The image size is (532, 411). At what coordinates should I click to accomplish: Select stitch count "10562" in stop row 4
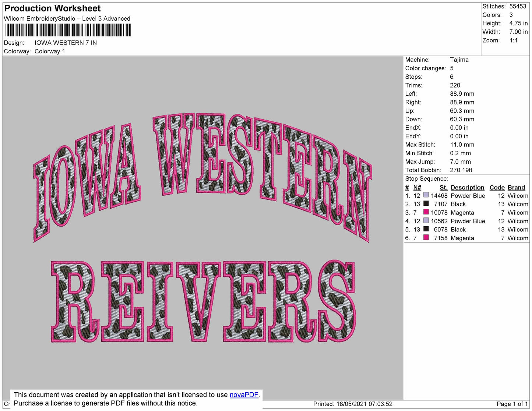[439, 221]
